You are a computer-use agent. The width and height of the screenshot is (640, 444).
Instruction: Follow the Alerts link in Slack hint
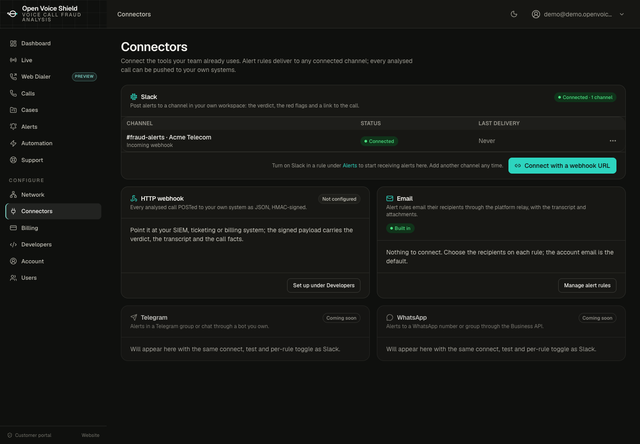click(x=349, y=166)
